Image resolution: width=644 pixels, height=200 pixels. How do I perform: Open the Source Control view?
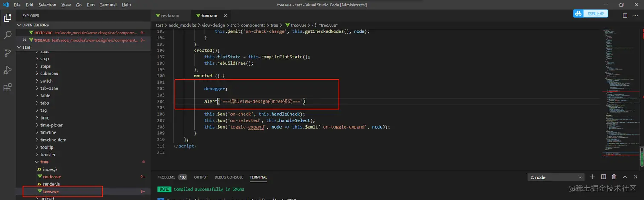pyautogui.click(x=7, y=53)
